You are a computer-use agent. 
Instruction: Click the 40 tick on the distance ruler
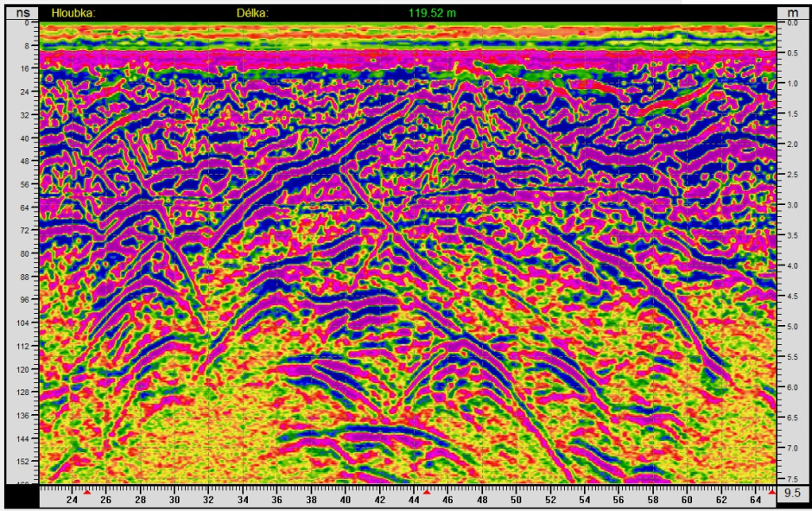click(x=345, y=500)
